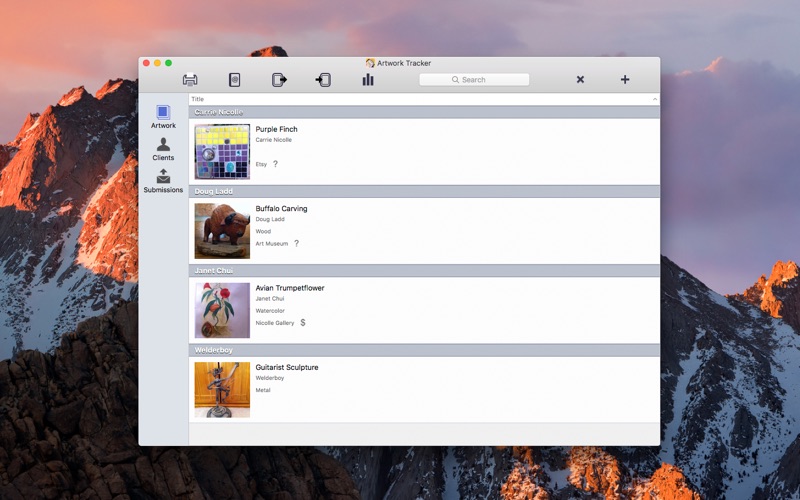
Task: Click the yellow minimize window button
Action: pyautogui.click(x=157, y=63)
